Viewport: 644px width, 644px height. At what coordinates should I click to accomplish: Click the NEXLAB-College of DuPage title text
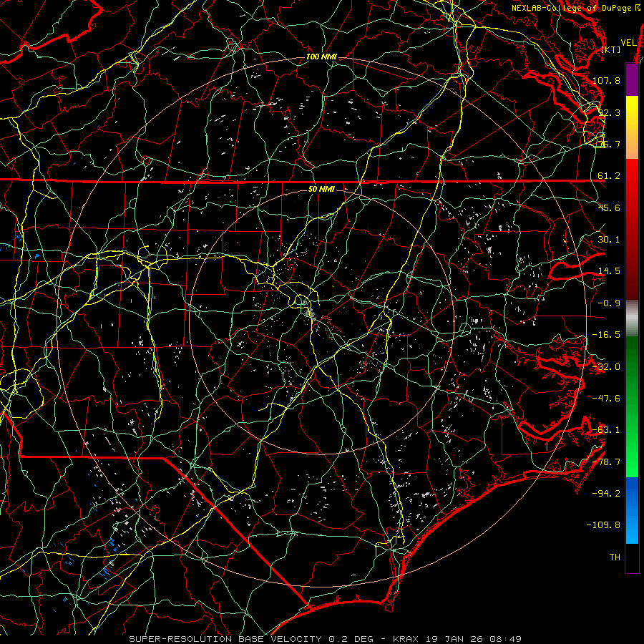(576, 8)
